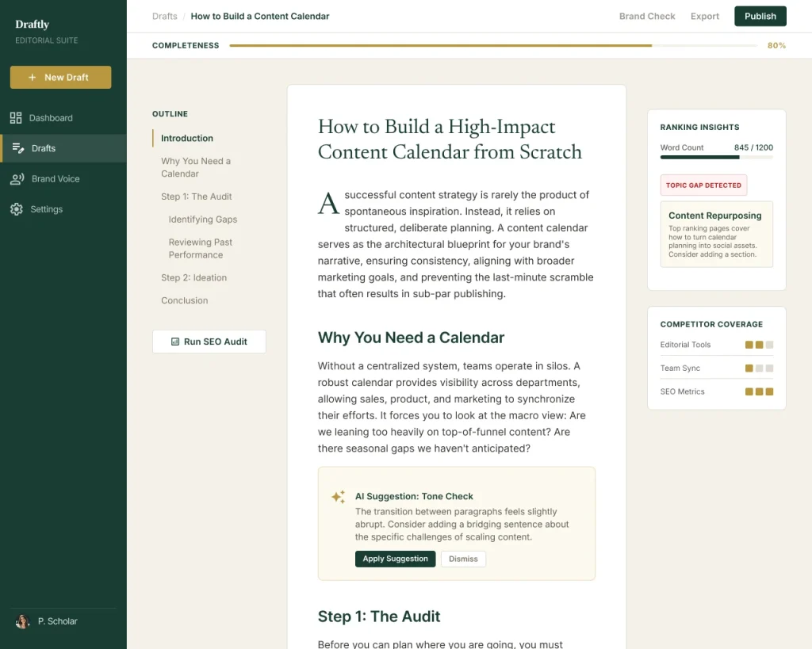812x649 pixels.
Task: Click the SEO audit chart icon
Action: coord(175,342)
